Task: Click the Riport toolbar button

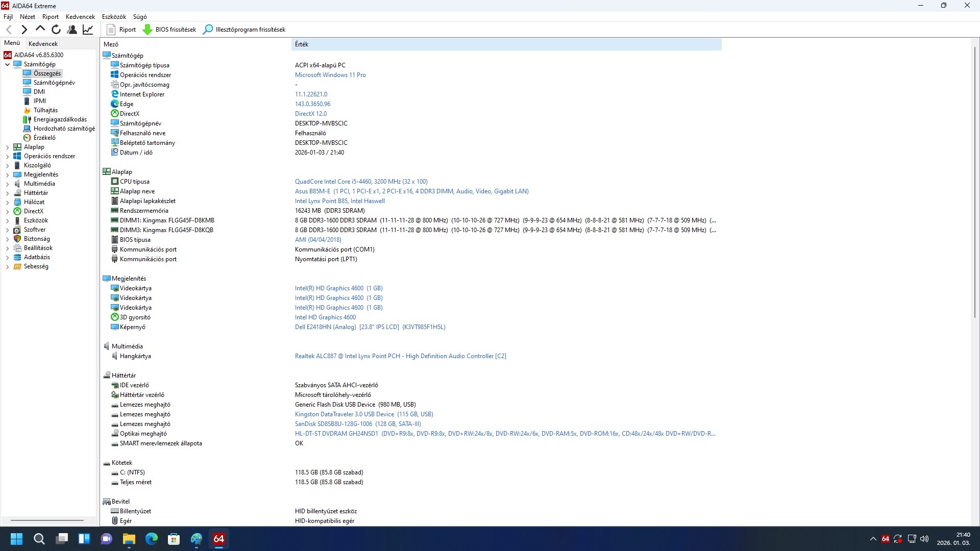Action: coord(121,30)
